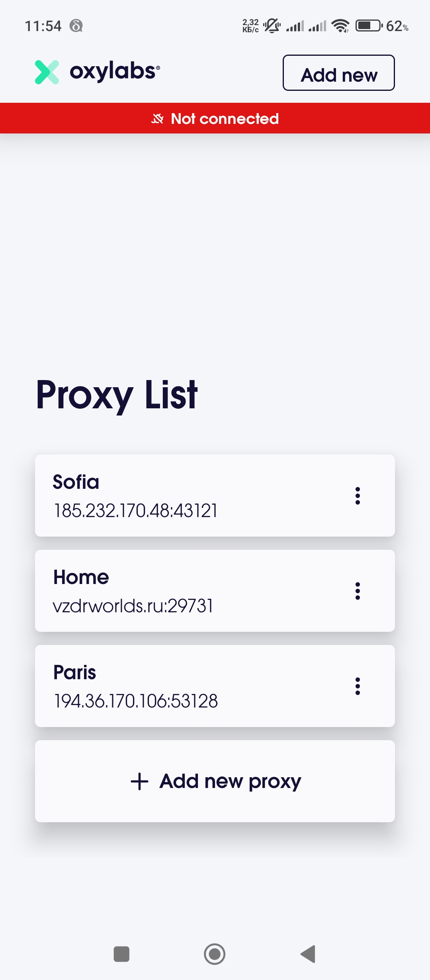The image size is (430, 980).
Task: Tap the disconnected icon in red banner
Action: click(158, 119)
